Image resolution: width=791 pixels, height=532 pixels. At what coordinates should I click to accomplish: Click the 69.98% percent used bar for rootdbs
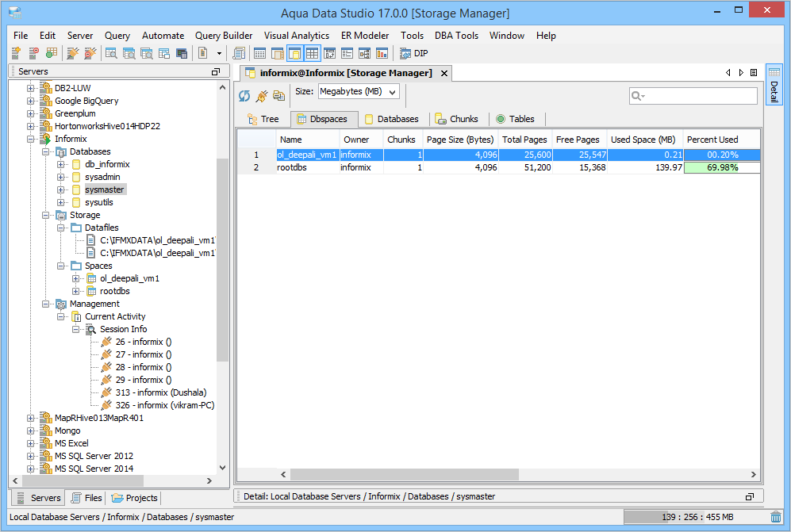[x=722, y=167]
